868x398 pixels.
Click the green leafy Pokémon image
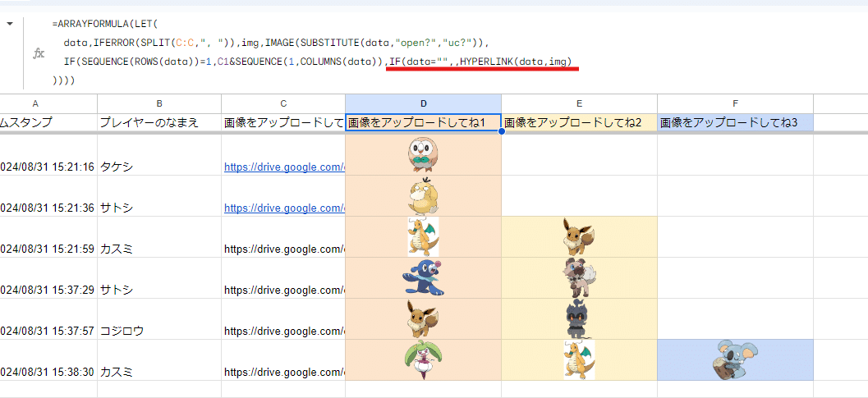(423, 359)
